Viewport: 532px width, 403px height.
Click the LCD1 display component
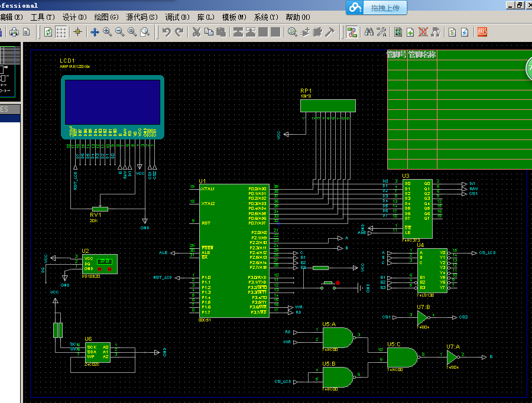point(113,107)
